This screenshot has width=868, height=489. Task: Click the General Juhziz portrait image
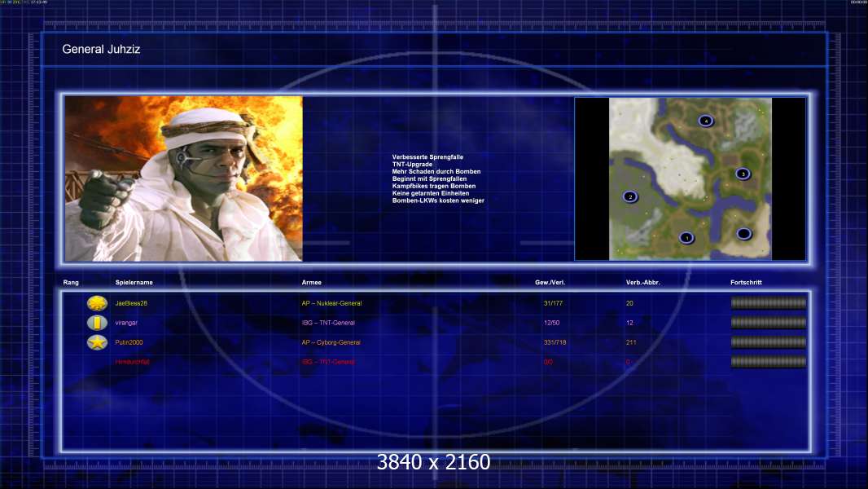click(184, 178)
